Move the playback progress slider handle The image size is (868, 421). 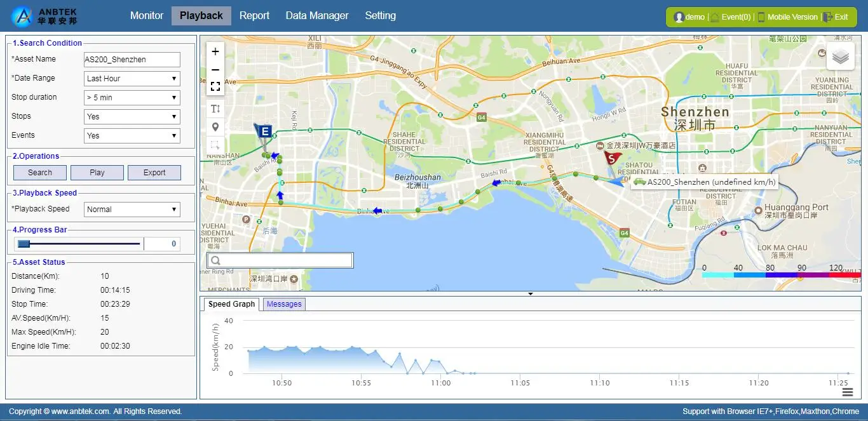tap(24, 243)
